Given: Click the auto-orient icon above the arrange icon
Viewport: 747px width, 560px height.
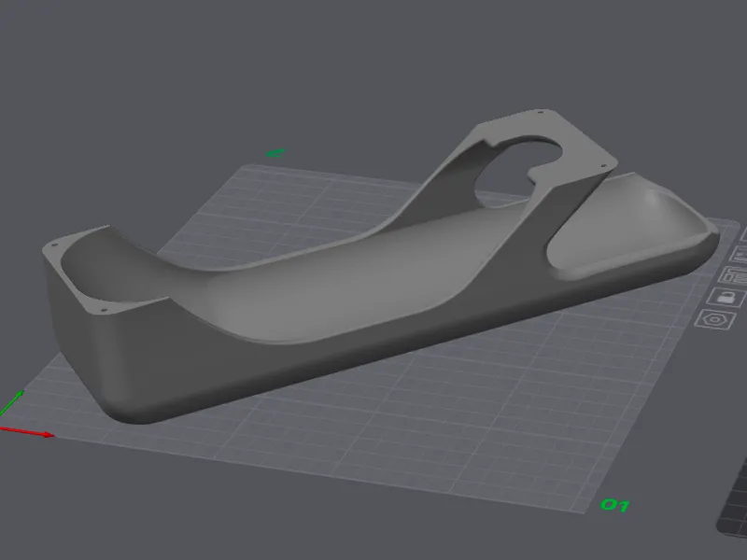Looking at the screenshot, I should [739, 254].
